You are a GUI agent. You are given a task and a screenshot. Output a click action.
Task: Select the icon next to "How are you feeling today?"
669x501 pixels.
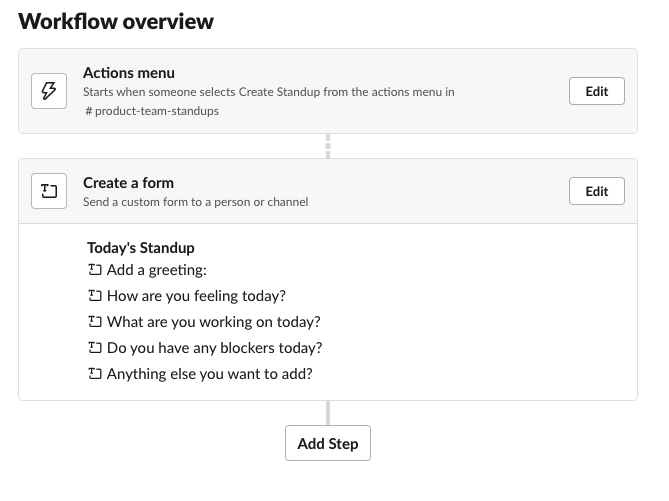[x=95, y=296]
